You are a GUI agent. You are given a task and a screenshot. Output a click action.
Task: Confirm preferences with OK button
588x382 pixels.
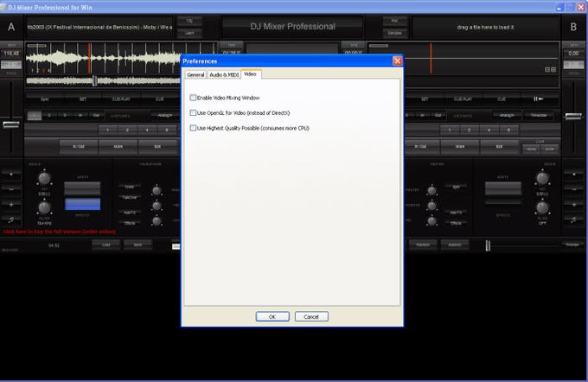click(x=272, y=316)
